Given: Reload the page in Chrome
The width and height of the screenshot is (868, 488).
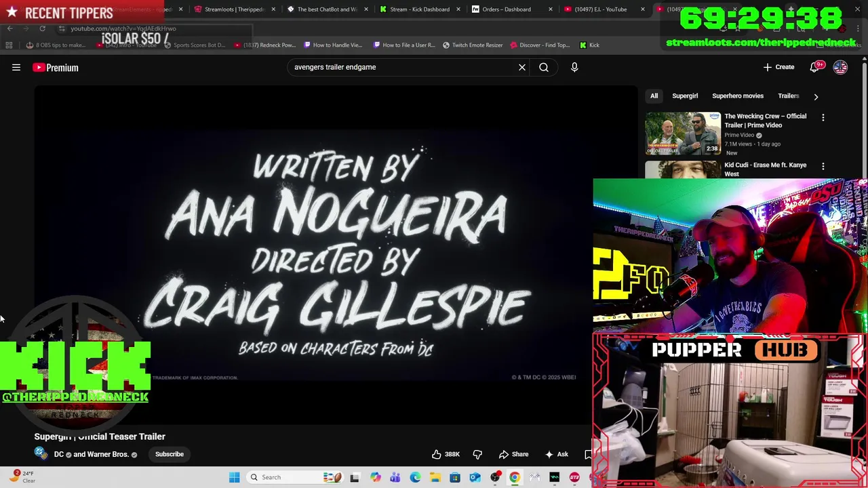Looking at the screenshot, I should pos(42,28).
